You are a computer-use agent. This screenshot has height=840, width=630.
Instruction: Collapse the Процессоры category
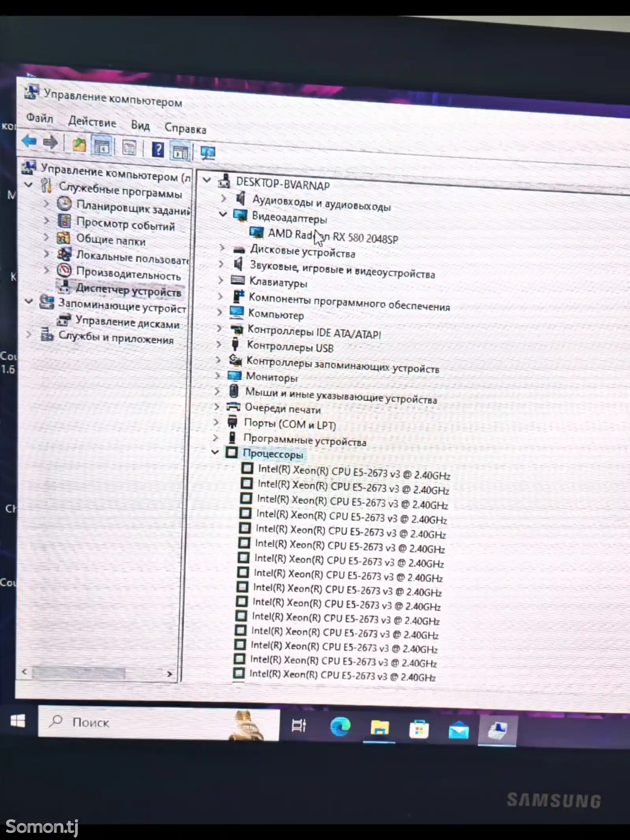tap(215, 452)
